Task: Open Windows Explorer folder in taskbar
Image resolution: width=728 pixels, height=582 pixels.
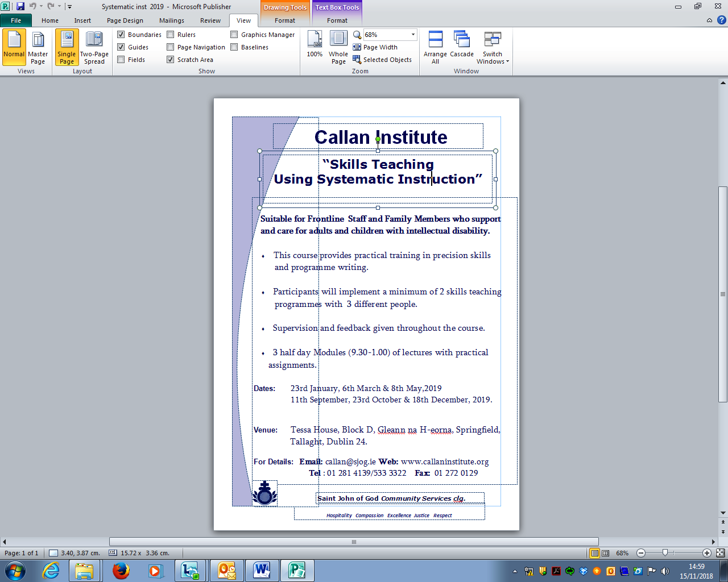Action: click(x=84, y=571)
